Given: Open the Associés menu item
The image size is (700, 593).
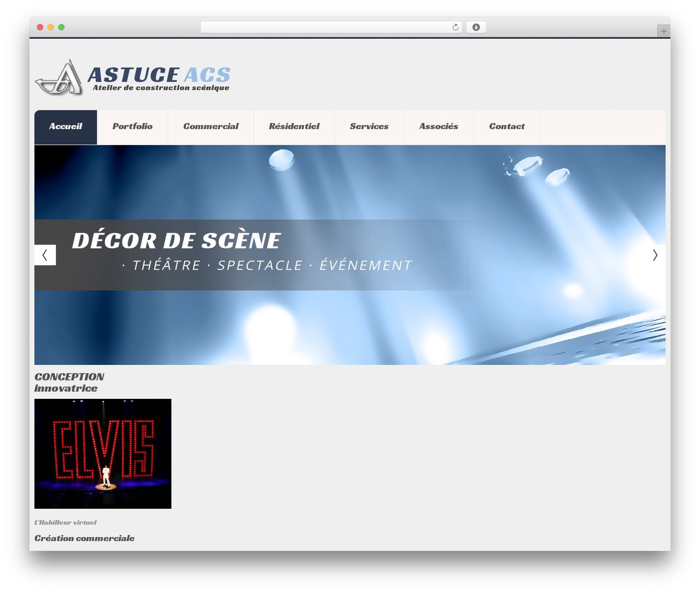Looking at the screenshot, I should (439, 127).
